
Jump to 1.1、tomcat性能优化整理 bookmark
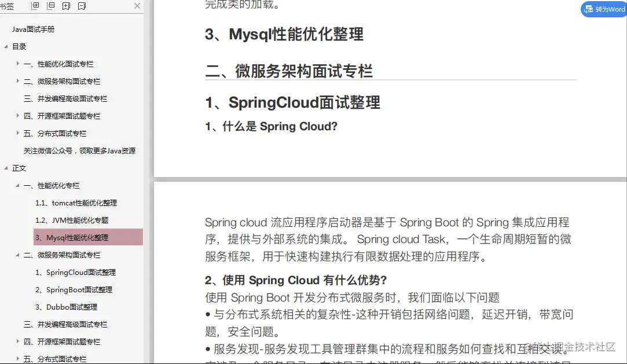pyautogui.click(x=76, y=203)
